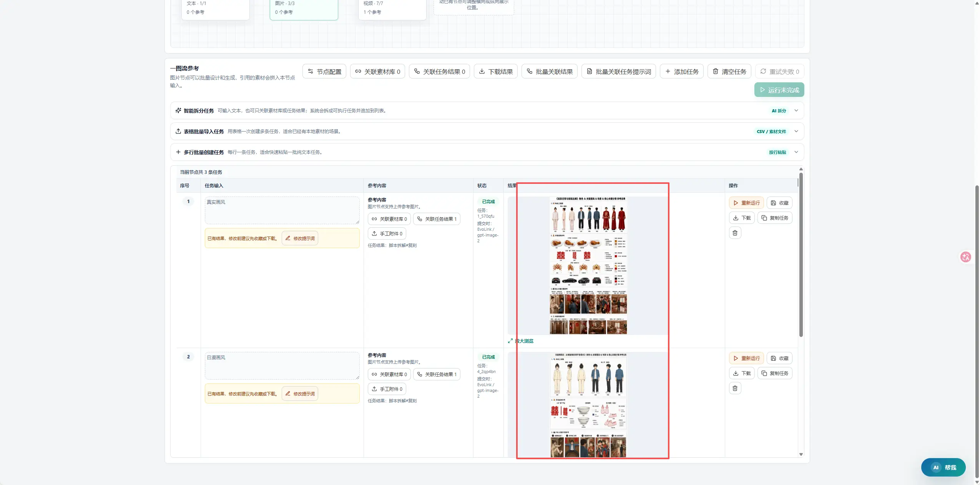
Task: Click 下载结果 button
Action: 495,72
